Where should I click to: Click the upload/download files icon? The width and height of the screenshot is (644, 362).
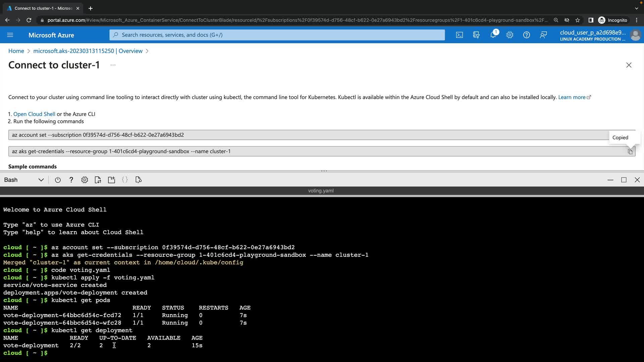[x=98, y=180]
